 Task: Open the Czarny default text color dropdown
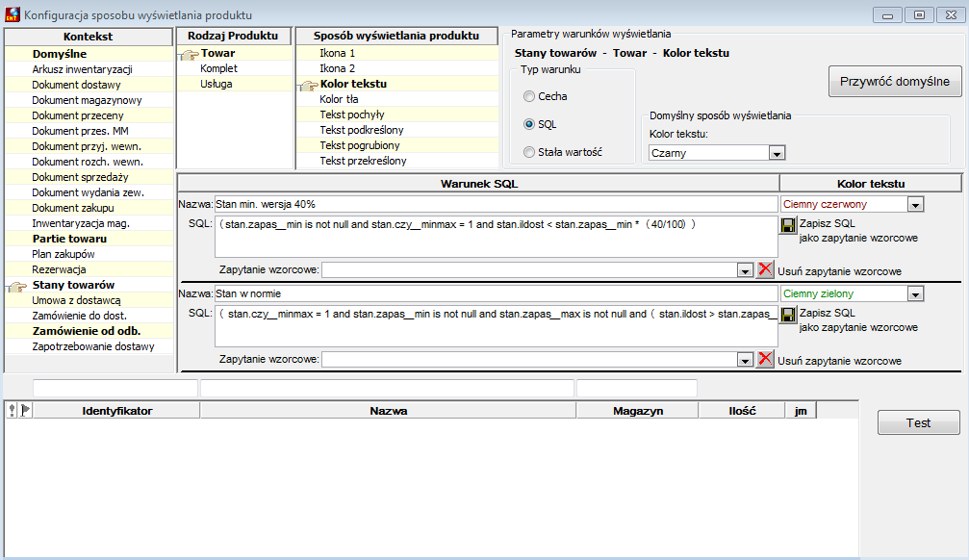(x=777, y=153)
